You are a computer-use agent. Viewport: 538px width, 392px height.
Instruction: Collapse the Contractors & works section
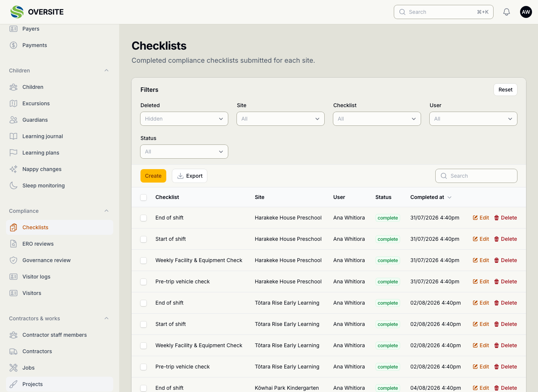tap(106, 318)
